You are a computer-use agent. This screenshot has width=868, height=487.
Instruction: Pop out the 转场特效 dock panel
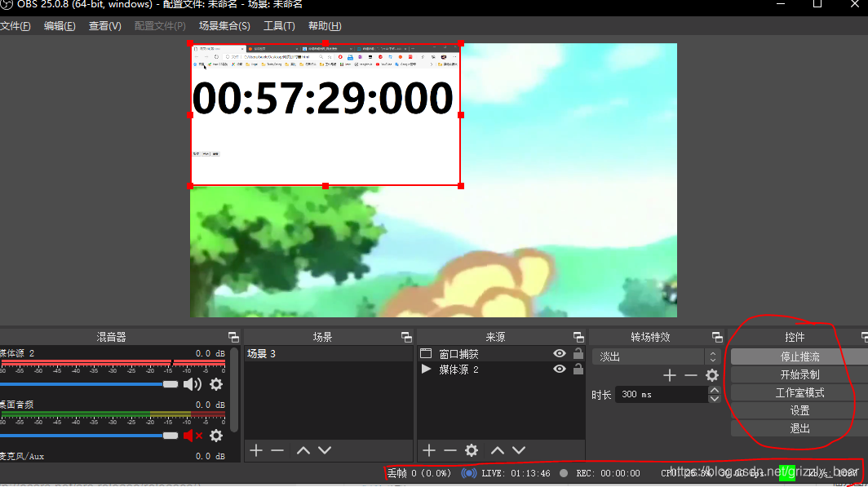(717, 337)
